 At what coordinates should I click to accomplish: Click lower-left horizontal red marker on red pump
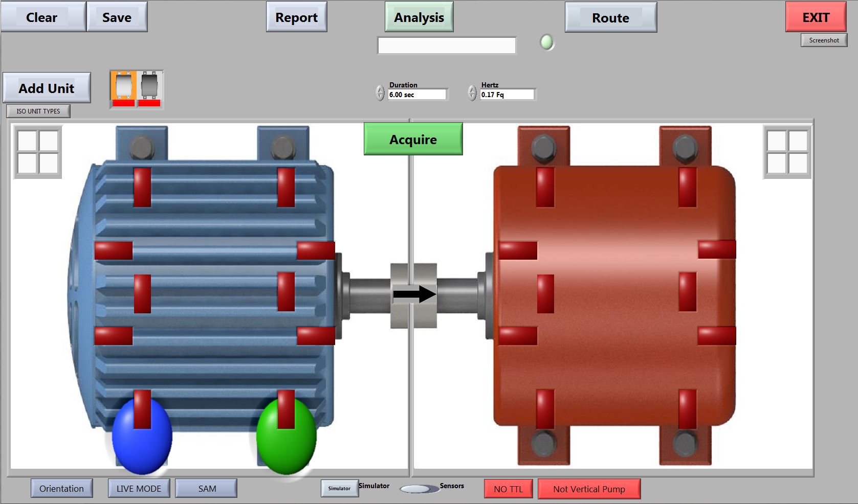518,336
